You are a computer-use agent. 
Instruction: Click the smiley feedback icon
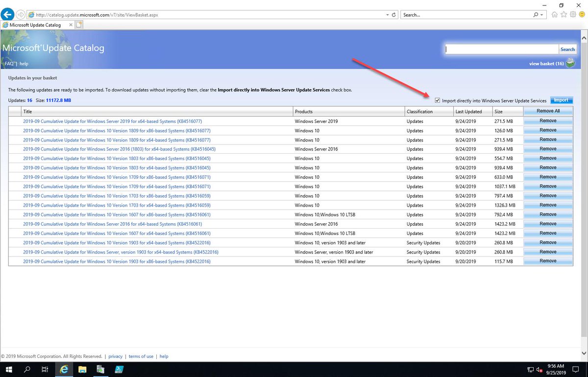tap(582, 15)
